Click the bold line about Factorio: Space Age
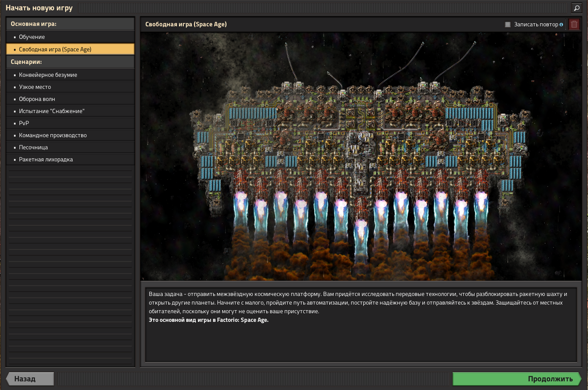Image resolution: width=588 pixels, height=390 pixels. pos(209,320)
